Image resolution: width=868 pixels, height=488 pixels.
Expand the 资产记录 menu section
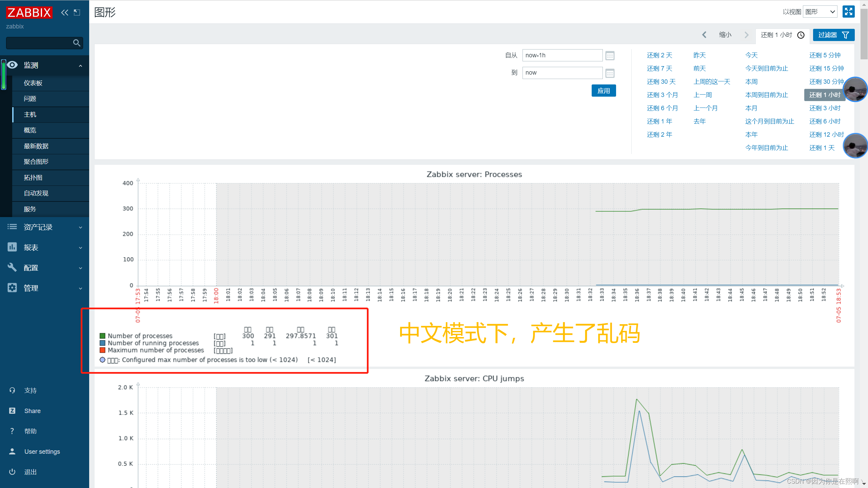click(80, 227)
